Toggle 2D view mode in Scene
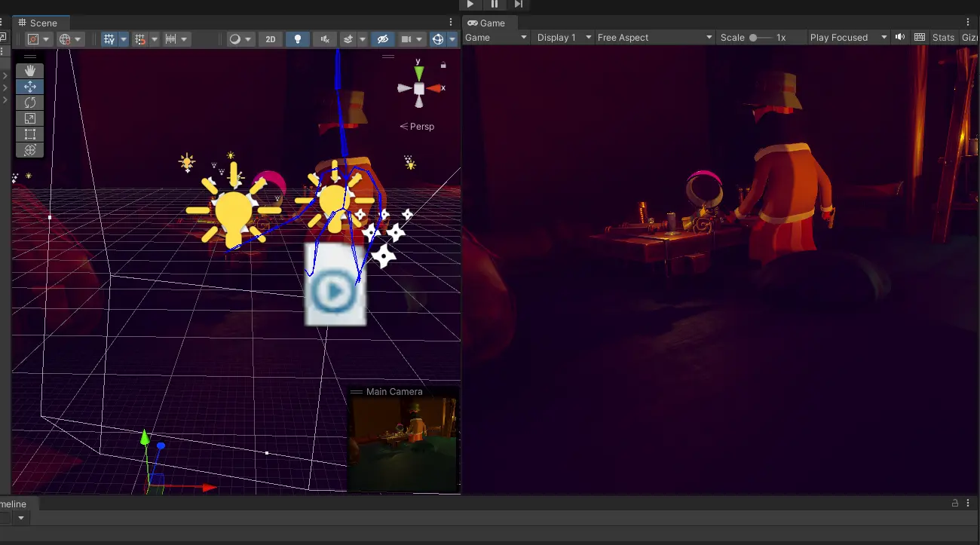Viewport: 980px width, 545px height. click(x=271, y=39)
